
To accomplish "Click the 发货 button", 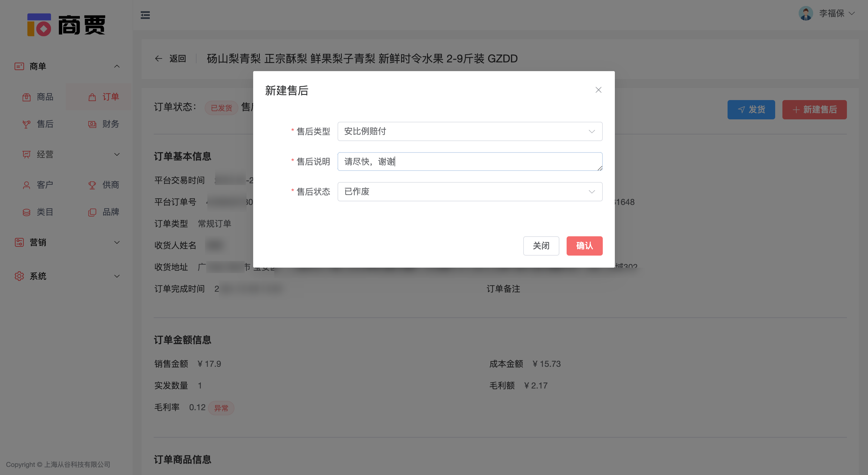I will (751, 109).
